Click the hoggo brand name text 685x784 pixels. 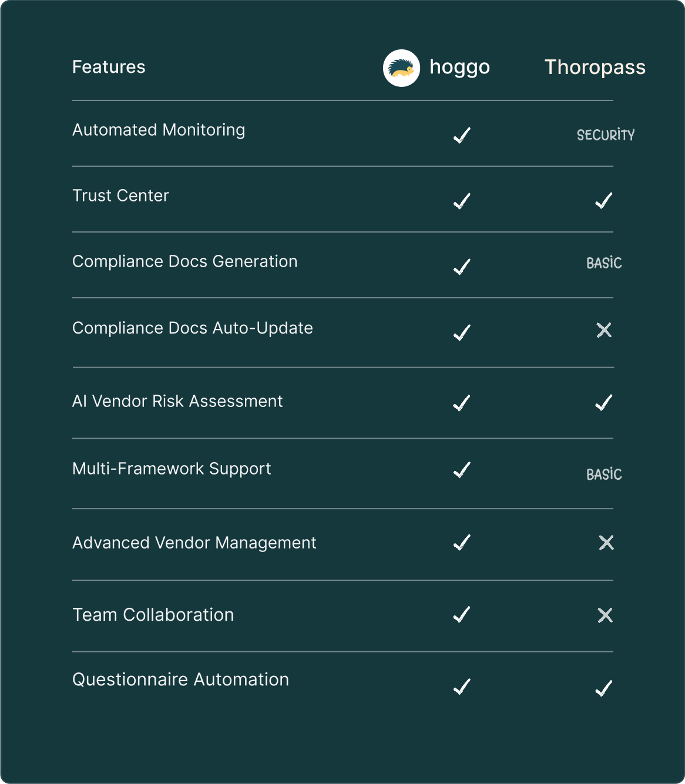tap(459, 67)
